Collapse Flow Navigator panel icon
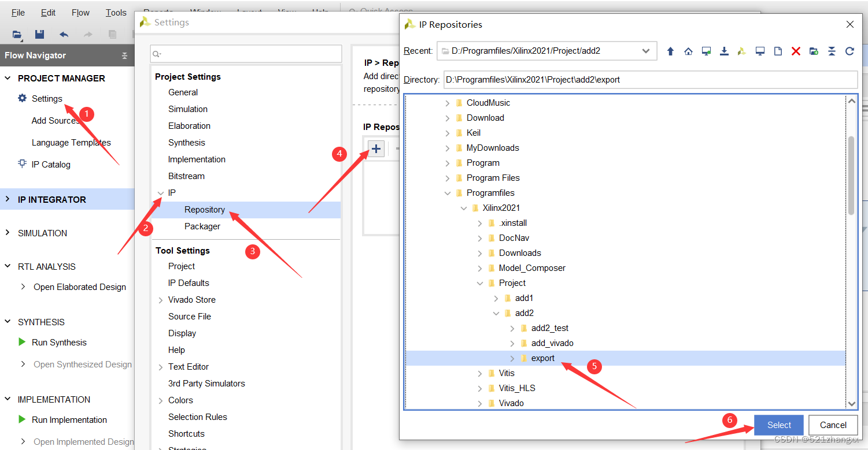Viewport: 868px width, 450px height. point(124,55)
